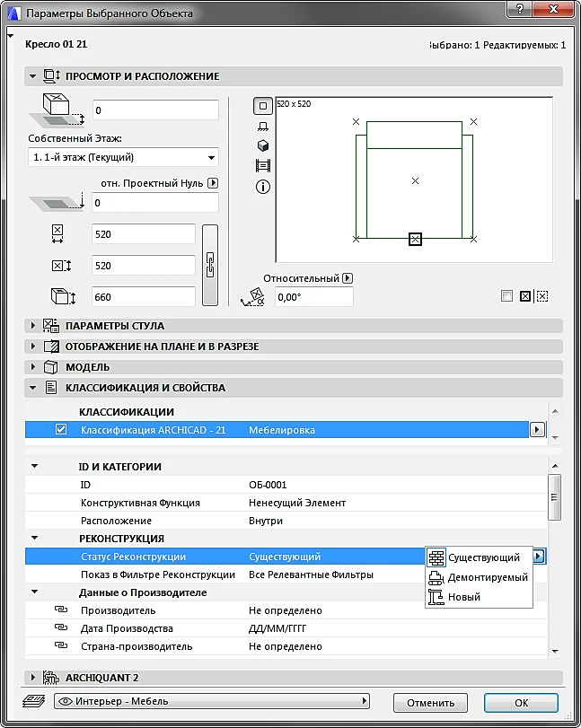581x728 pixels.
Task: Click the rotation angle field showing 0,00°
Action: 314,297
